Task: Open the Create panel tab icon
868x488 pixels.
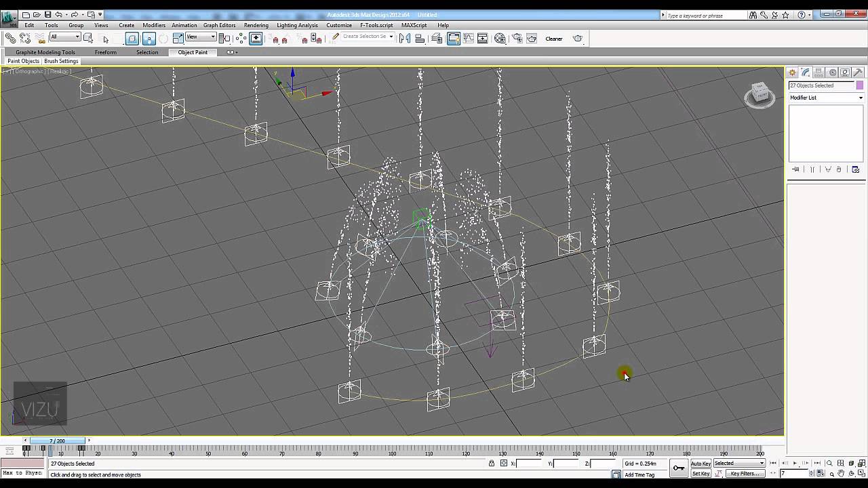Action: click(792, 73)
